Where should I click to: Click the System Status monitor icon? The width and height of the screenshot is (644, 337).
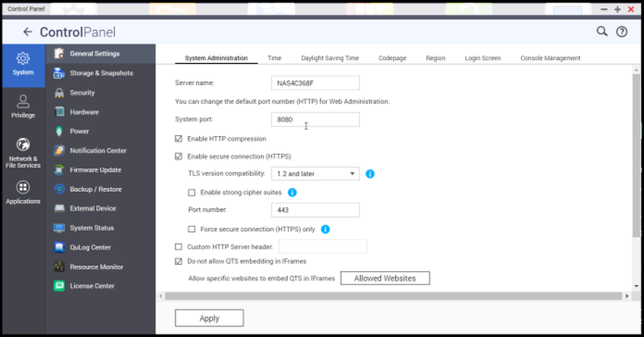59,228
